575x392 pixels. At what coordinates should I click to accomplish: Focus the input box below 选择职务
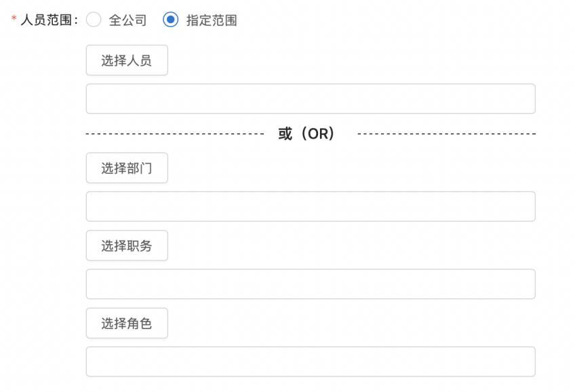(x=311, y=284)
